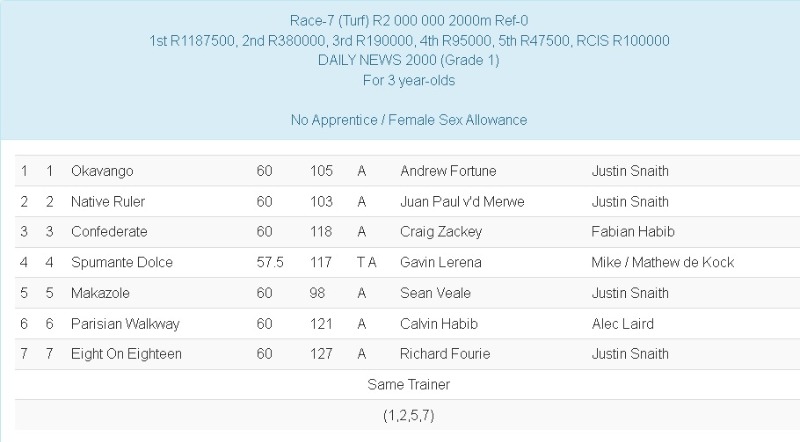This screenshot has width=800, height=442.
Task: Select trainer Fabian Habib
Action: [631, 232]
